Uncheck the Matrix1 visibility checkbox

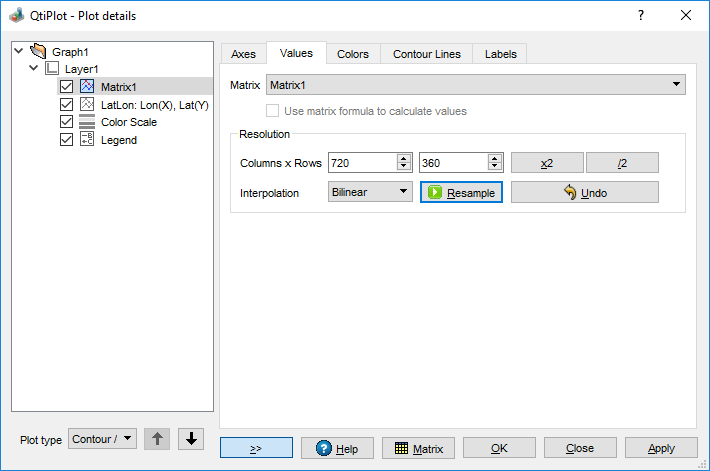(66, 86)
